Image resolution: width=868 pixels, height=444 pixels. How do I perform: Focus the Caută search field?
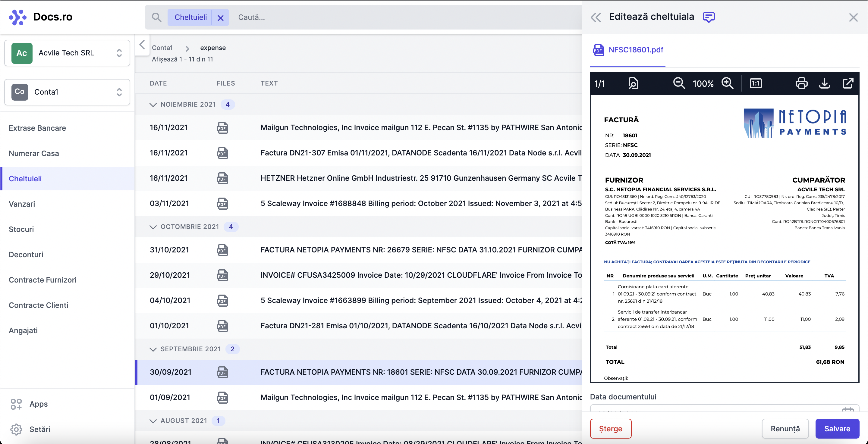coord(404,17)
